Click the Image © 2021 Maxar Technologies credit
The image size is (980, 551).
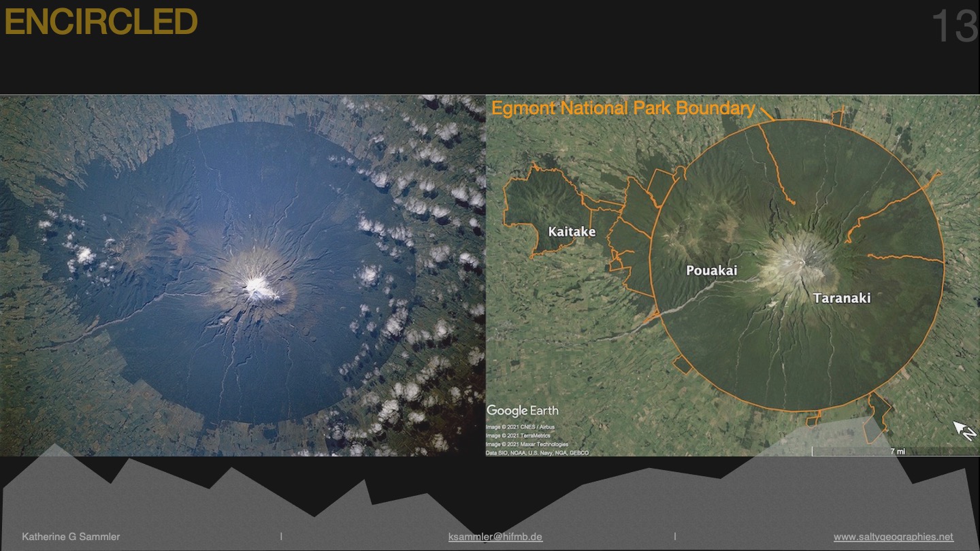point(527,444)
